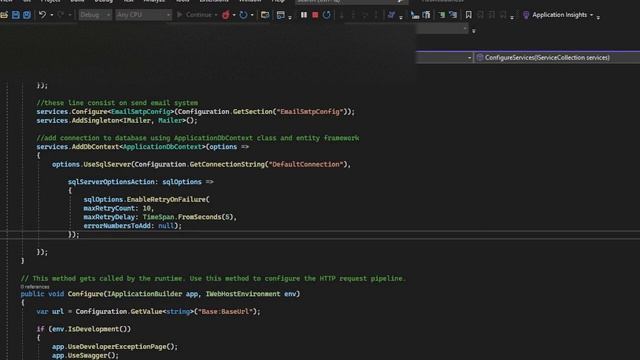Image resolution: width=640 pixels, height=360 pixels.
Task: Open overflow options after Application Insights
Action: (598, 17)
